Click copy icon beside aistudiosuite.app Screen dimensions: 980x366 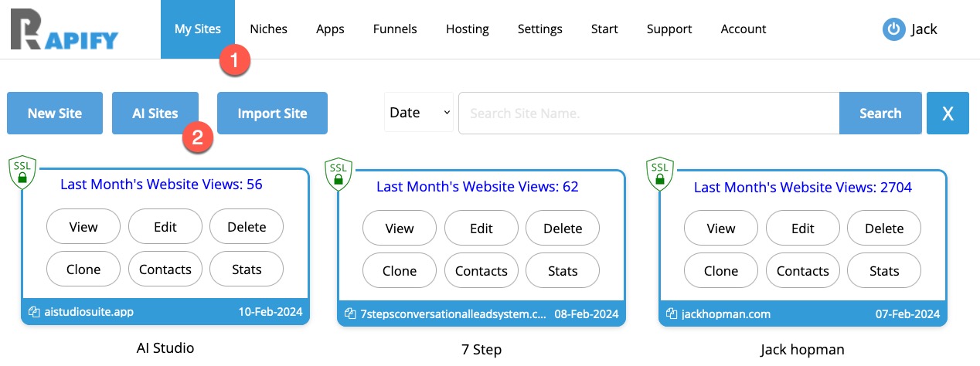coord(34,313)
